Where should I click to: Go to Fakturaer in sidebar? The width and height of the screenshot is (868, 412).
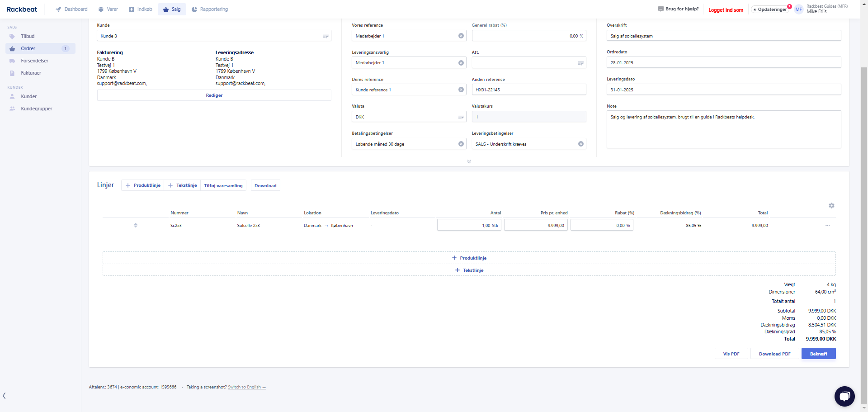tap(31, 73)
